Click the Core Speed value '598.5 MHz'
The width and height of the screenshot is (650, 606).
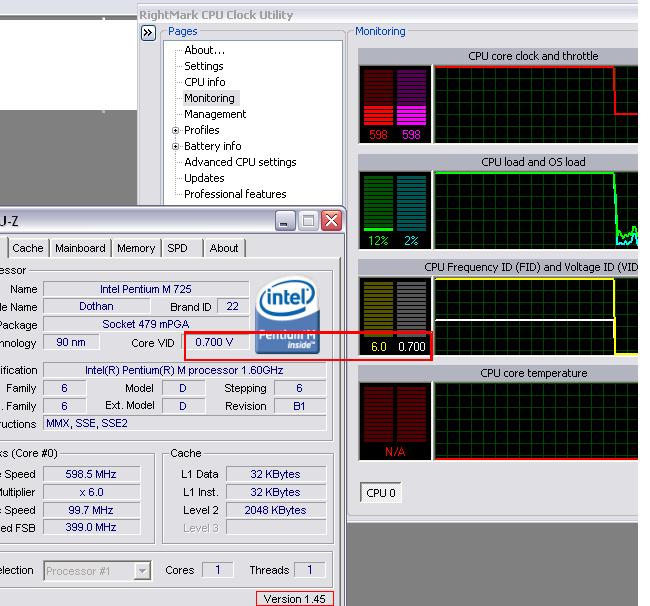click(x=91, y=474)
